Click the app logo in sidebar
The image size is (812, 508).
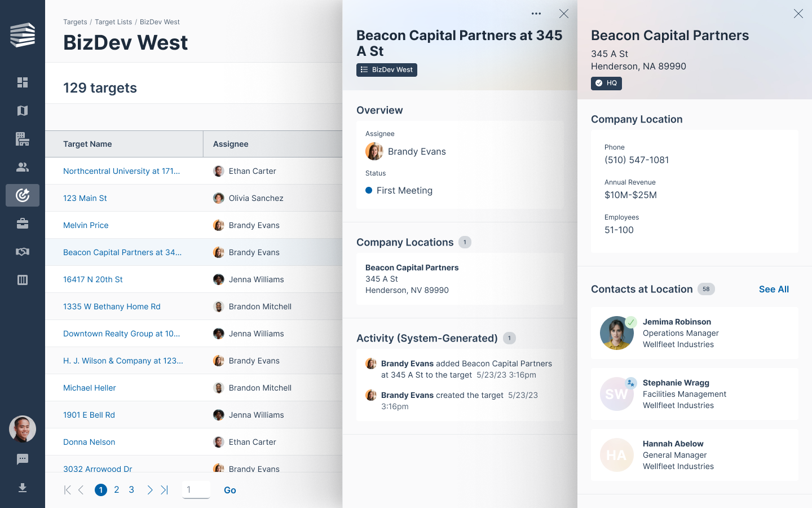(23, 35)
